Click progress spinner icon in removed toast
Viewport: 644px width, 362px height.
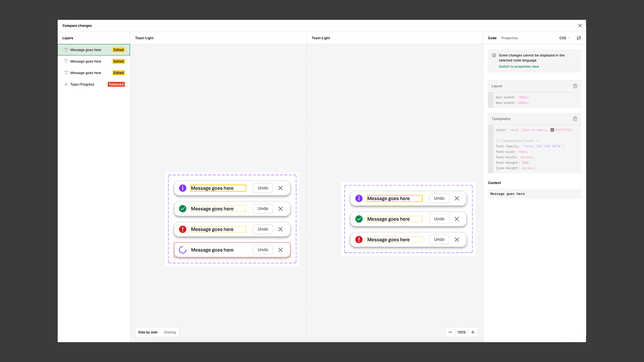click(182, 250)
